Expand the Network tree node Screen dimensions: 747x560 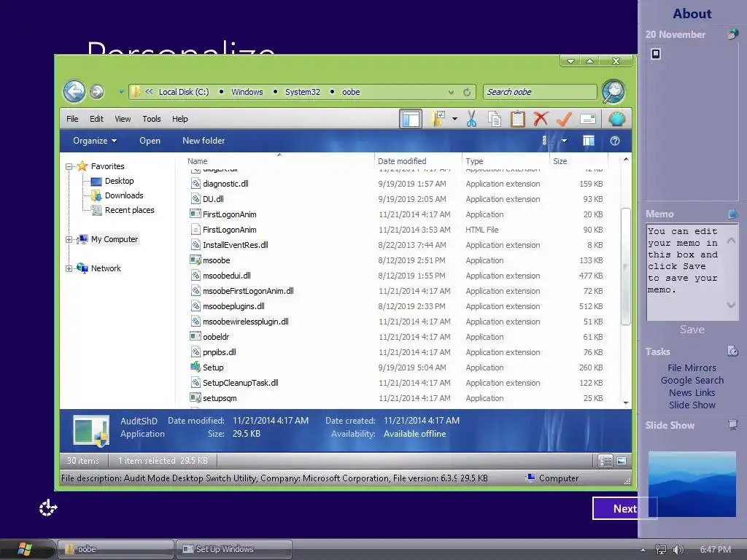[x=69, y=268]
